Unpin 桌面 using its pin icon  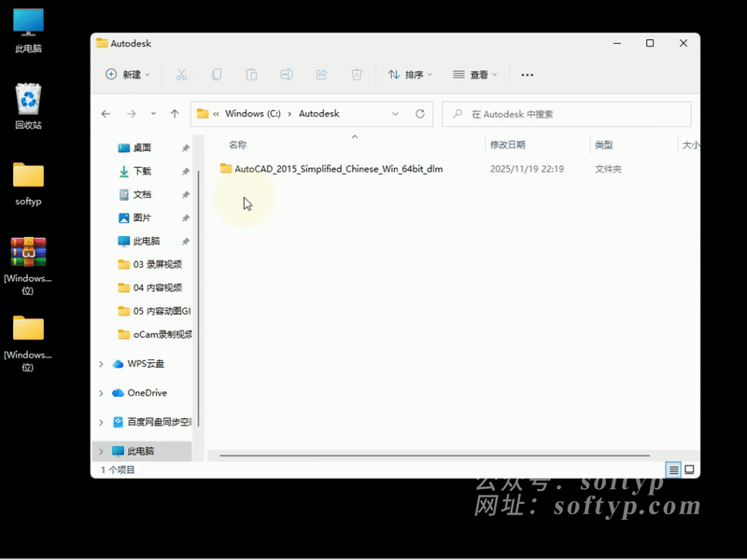pyautogui.click(x=186, y=148)
